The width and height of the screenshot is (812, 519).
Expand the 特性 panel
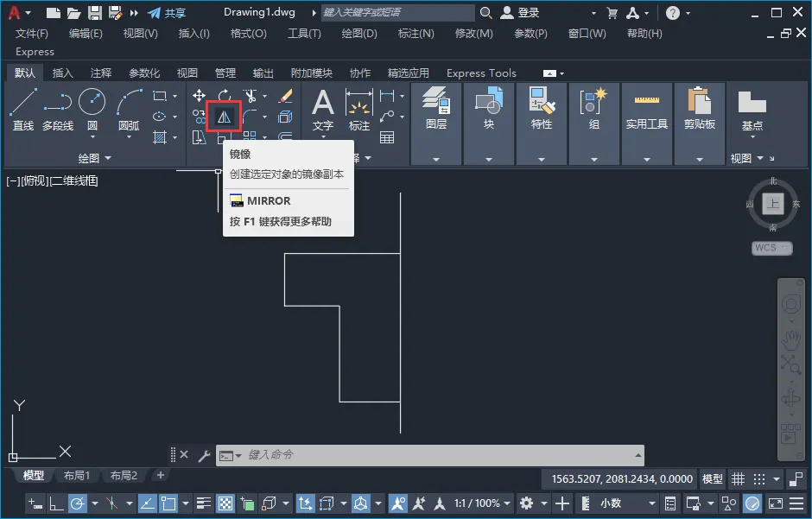(542, 160)
